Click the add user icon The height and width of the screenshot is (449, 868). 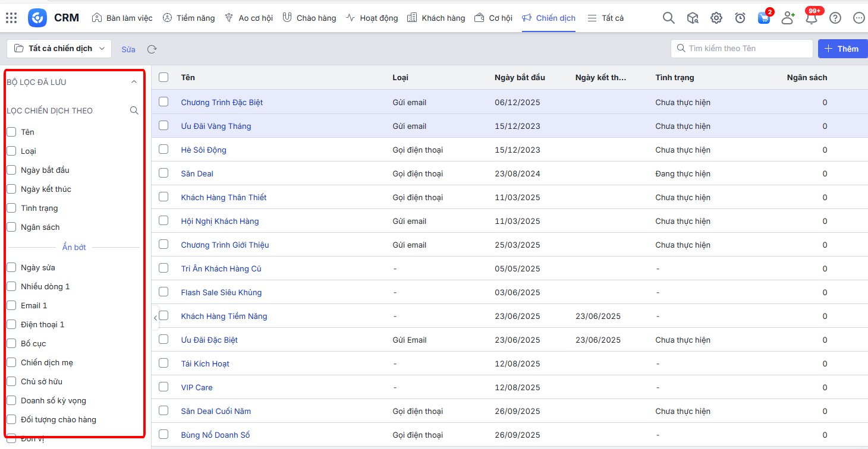point(788,18)
